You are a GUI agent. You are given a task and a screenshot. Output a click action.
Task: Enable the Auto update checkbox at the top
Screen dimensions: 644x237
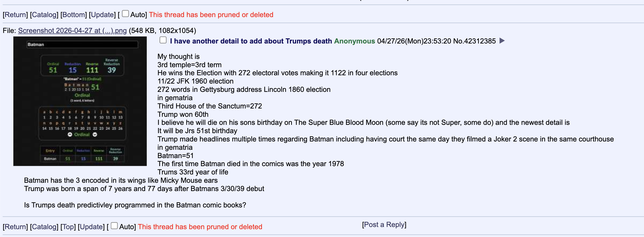tap(126, 13)
